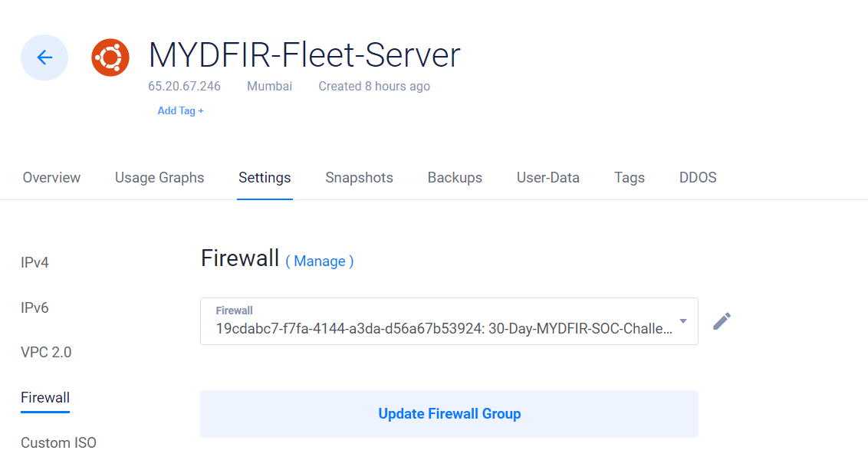Screen dimensions: 868x470
Task: Click the pencil edit firewall icon
Action: pyautogui.click(x=722, y=321)
